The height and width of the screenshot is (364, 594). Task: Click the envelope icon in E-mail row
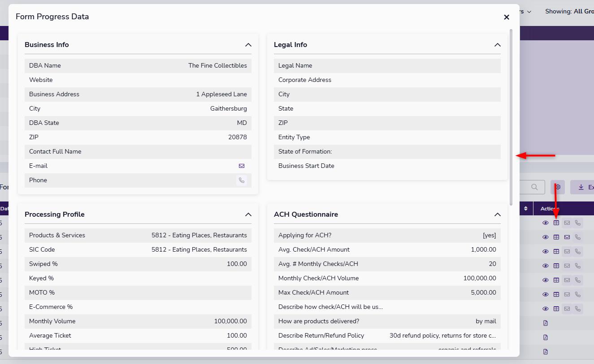pos(242,166)
